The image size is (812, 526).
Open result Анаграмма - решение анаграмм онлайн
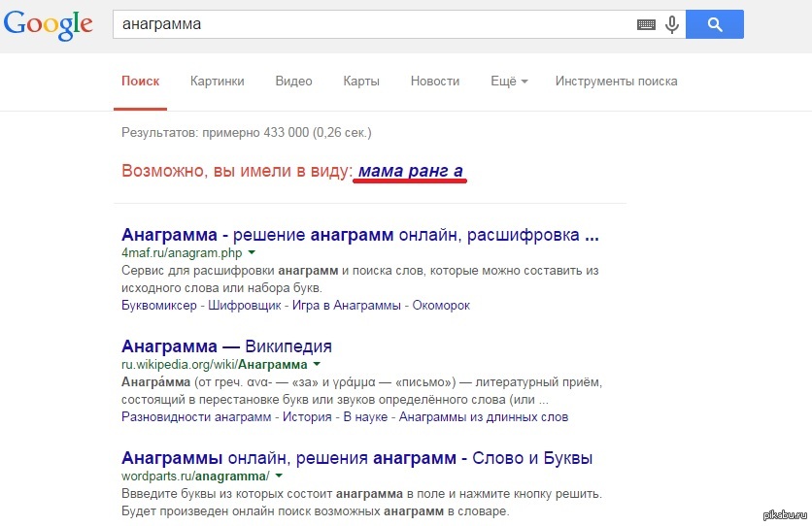(x=360, y=235)
